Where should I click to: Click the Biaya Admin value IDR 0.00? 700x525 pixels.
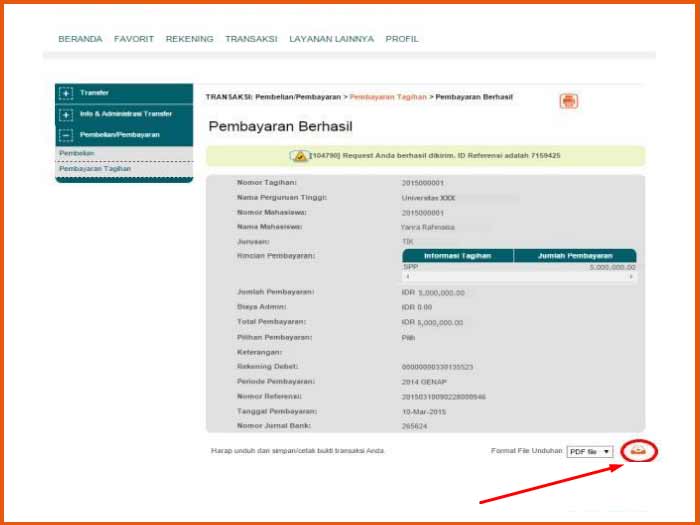(417, 307)
